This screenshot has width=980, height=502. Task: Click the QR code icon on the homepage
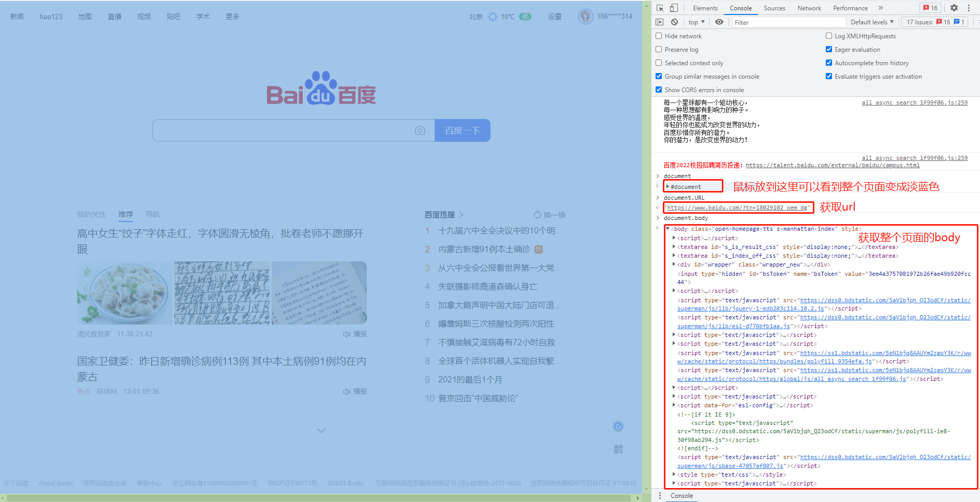click(618, 449)
